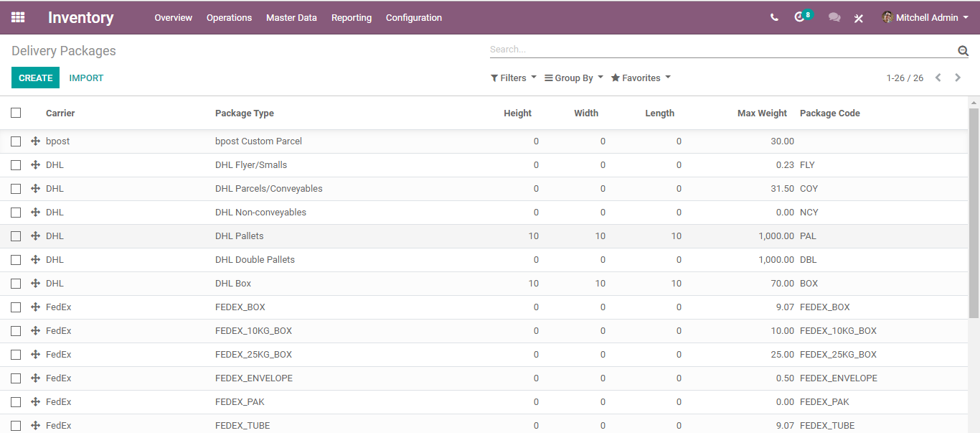This screenshot has width=980, height=433.
Task: Sort by Width column header
Action: pyautogui.click(x=586, y=113)
